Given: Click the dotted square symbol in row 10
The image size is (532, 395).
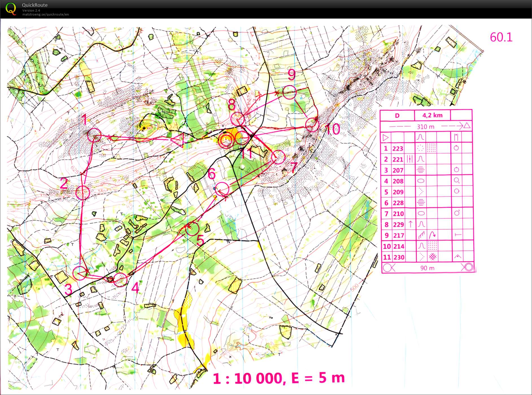Looking at the screenshot, I should tap(432, 246).
